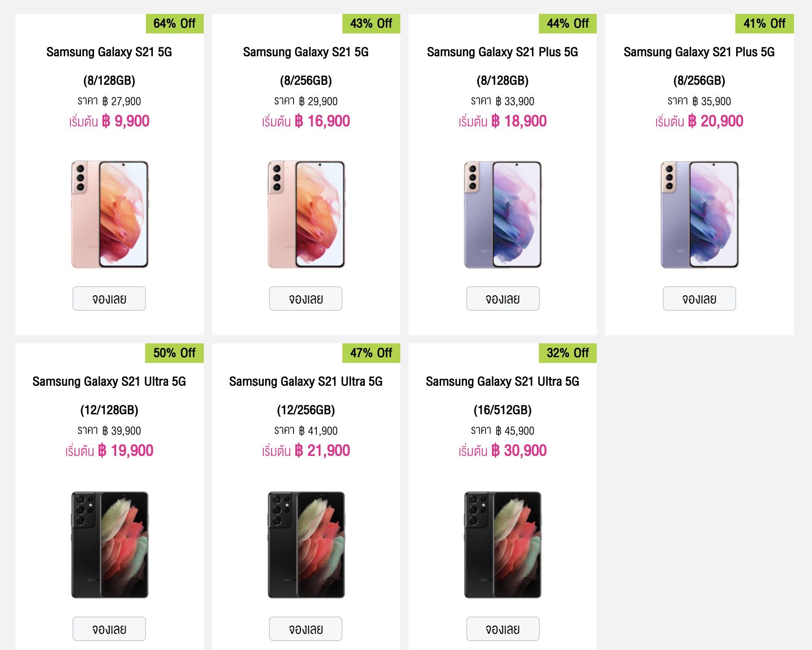Click the ฿ 20,900 starting price text
The height and width of the screenshot is (650, 812).
(x=715, y=121)
